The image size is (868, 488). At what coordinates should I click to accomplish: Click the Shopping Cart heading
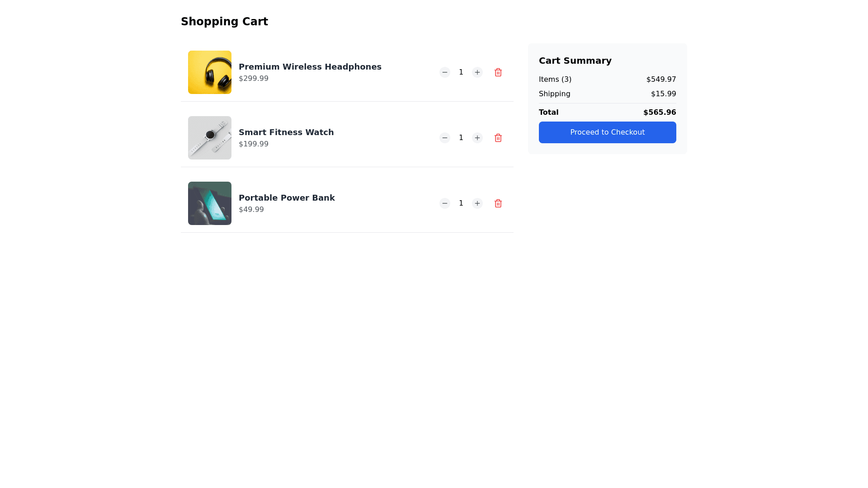pyautogui.click(x=224, y=22)
